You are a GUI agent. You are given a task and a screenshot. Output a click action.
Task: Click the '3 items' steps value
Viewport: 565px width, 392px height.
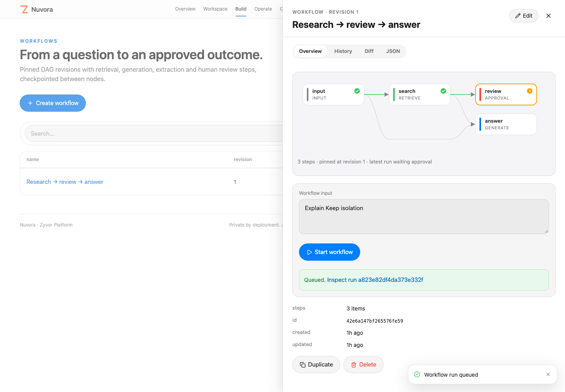click(356, 309)
